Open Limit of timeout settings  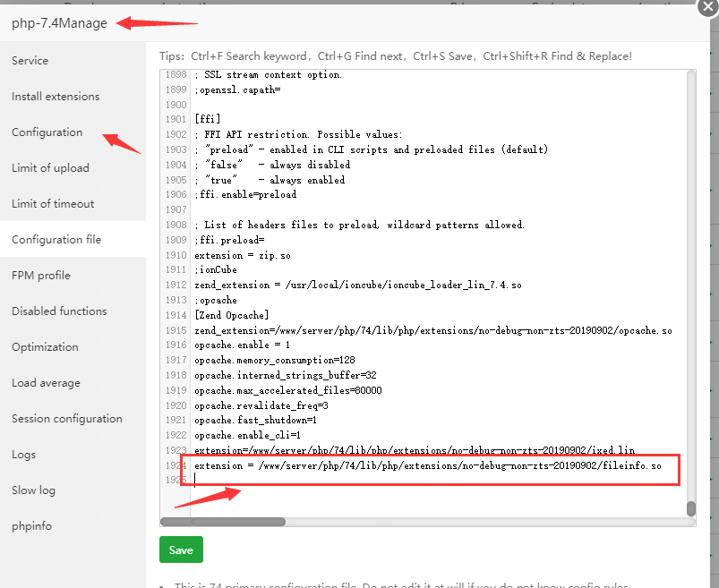click(53, 203)
